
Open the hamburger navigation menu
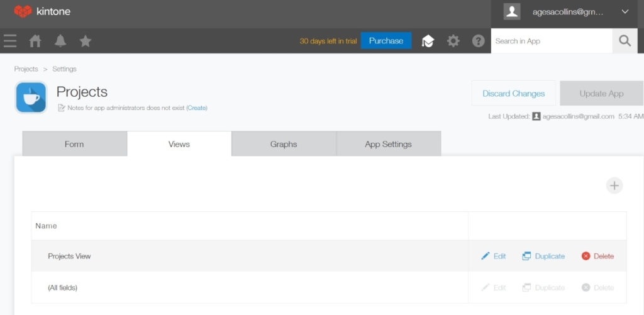10,41
